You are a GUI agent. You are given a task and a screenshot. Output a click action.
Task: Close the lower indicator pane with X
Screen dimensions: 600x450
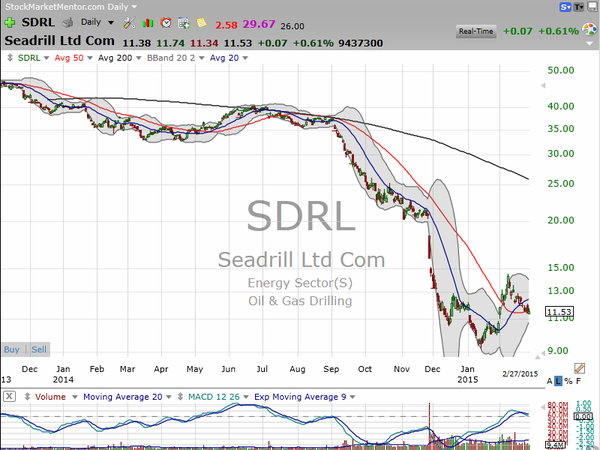(9, 396)
